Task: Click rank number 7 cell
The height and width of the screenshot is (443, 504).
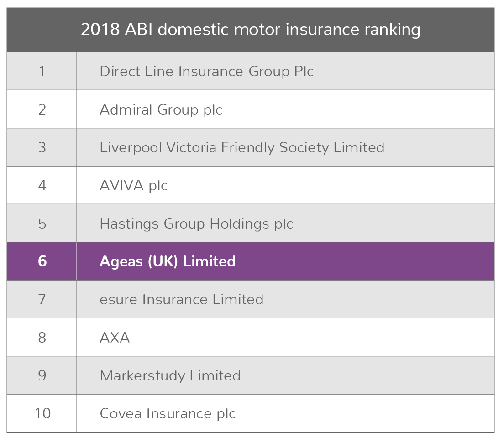Action: (42, 299)
